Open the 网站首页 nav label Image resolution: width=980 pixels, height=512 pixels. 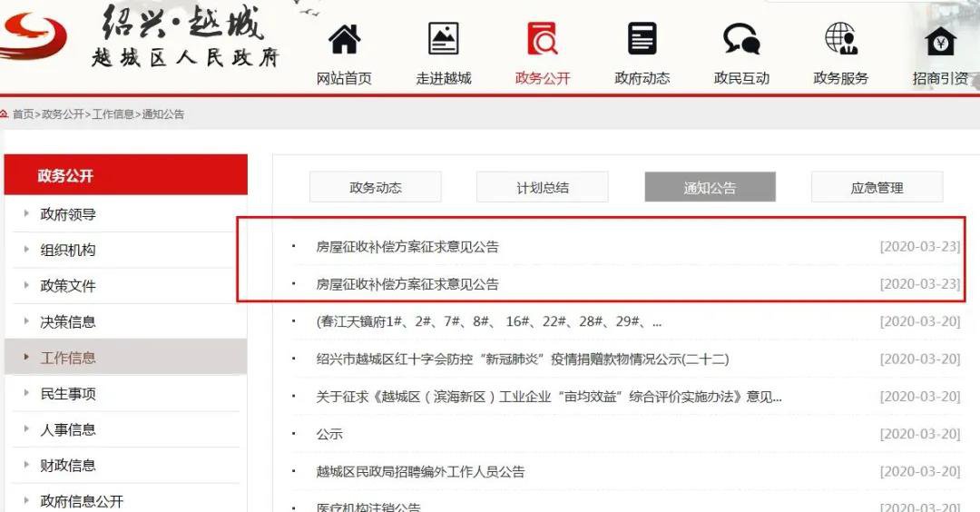tap(344, 78)
